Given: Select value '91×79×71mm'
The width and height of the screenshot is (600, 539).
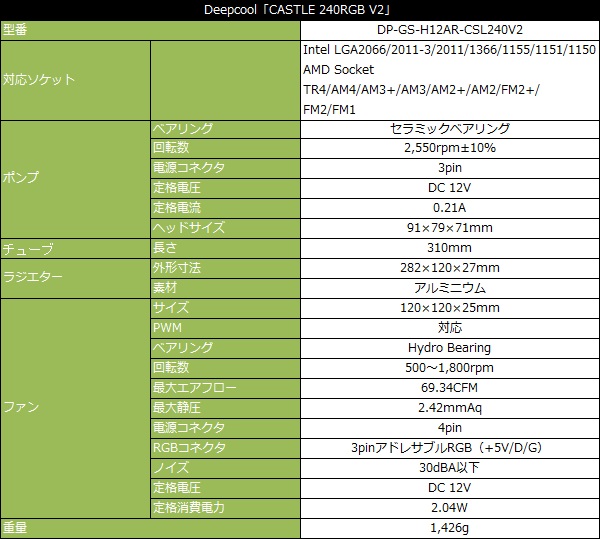Looking at the screenshot, I should [x=450, y=228].
